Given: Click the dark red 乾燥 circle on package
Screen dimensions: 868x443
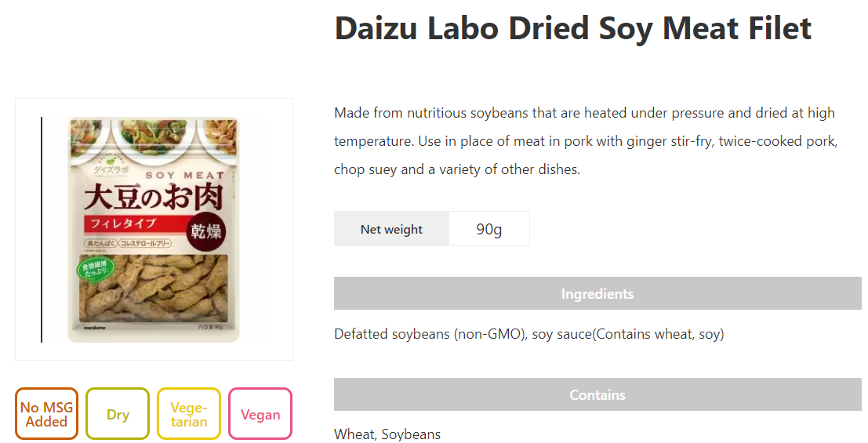Looking at the screenshot, I should (x=206, y=232).
